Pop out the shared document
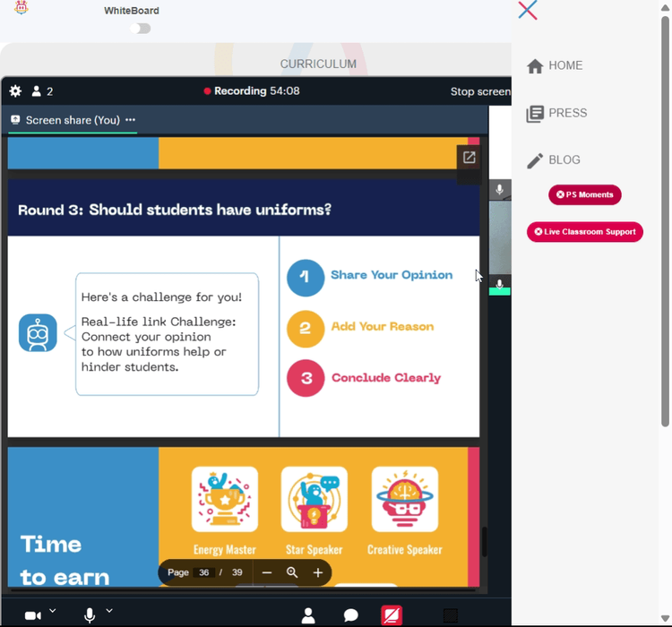This screenshot has width=672, height=627. [x=469, y=158]
